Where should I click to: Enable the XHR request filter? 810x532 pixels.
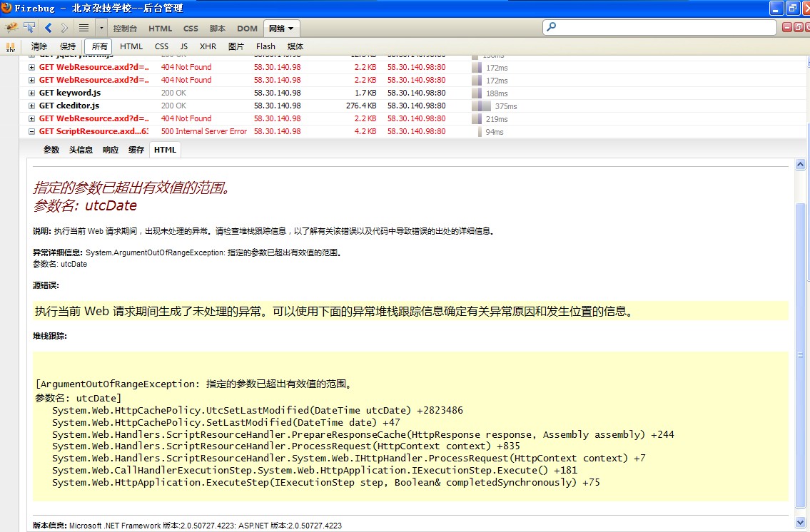pos(208,46)
